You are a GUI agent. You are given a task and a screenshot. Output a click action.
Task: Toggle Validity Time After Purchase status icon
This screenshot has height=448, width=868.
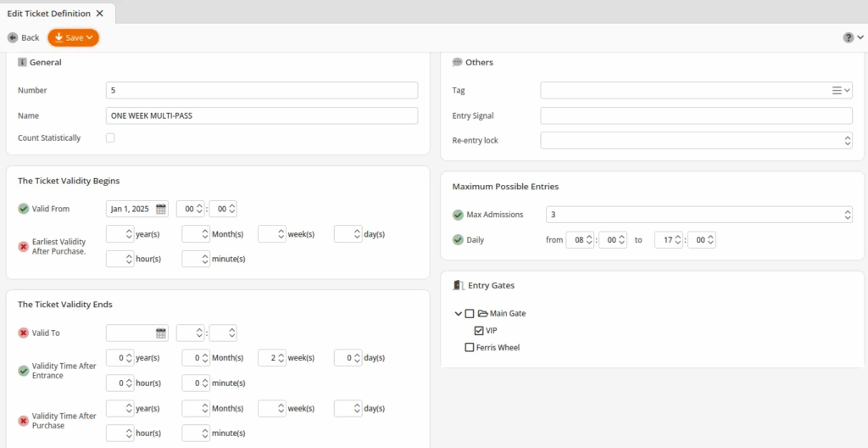pos(23,421)
